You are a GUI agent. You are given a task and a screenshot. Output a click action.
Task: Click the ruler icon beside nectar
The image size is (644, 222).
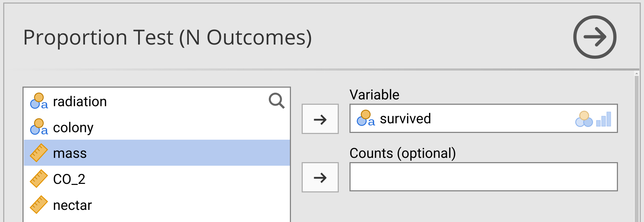(39, 205)
